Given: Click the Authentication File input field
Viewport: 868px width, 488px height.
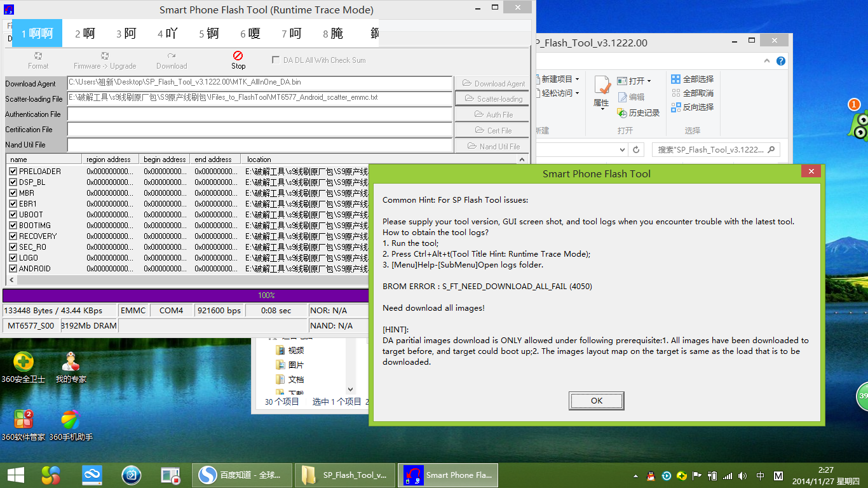Looking at the screenshot, I should [260, 114].
